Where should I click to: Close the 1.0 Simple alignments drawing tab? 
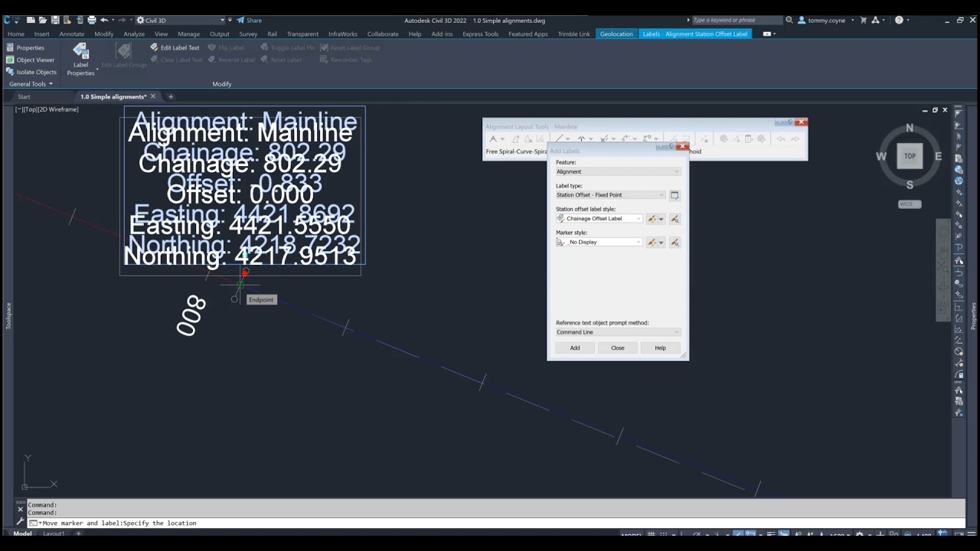pyautogui.click(x=152, y=96)
